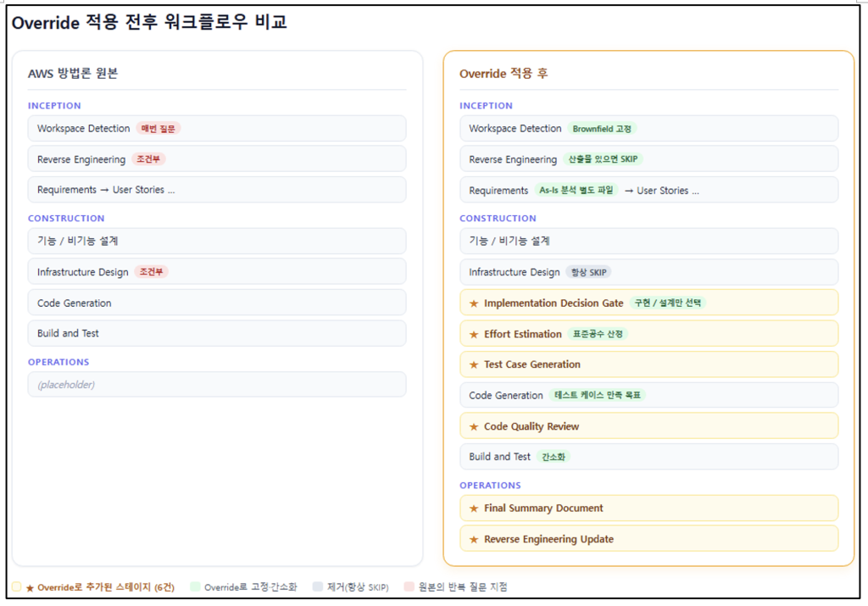The image size is (868, 606).
Task: Select Infrastructure Design in AWS 방법론 원본 panel
Action: click(x=217, y=272)
